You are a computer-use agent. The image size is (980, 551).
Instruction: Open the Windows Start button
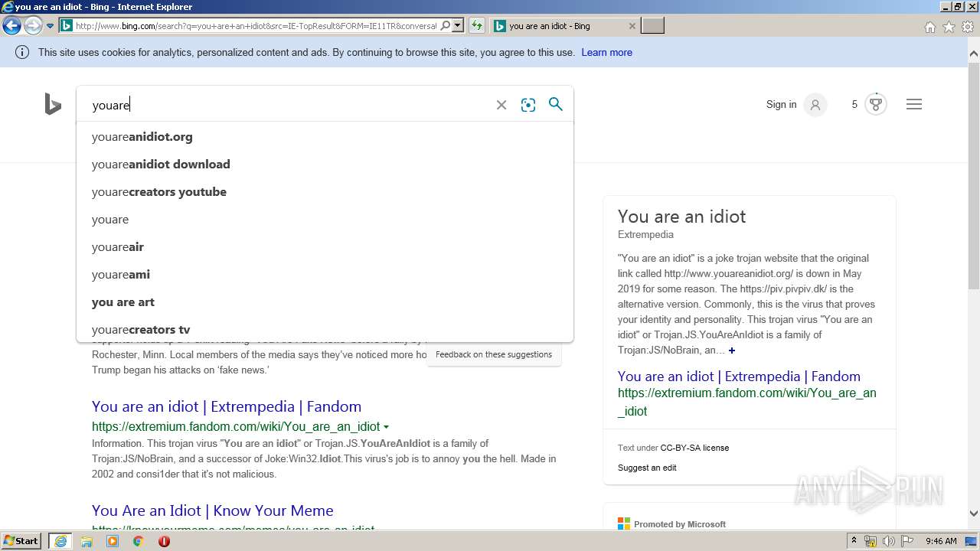[21, 541]
